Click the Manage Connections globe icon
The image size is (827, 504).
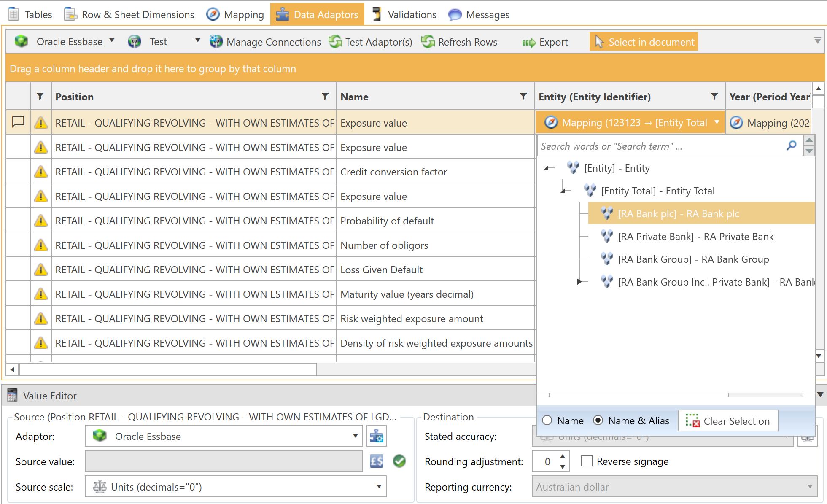click(216, 42)
